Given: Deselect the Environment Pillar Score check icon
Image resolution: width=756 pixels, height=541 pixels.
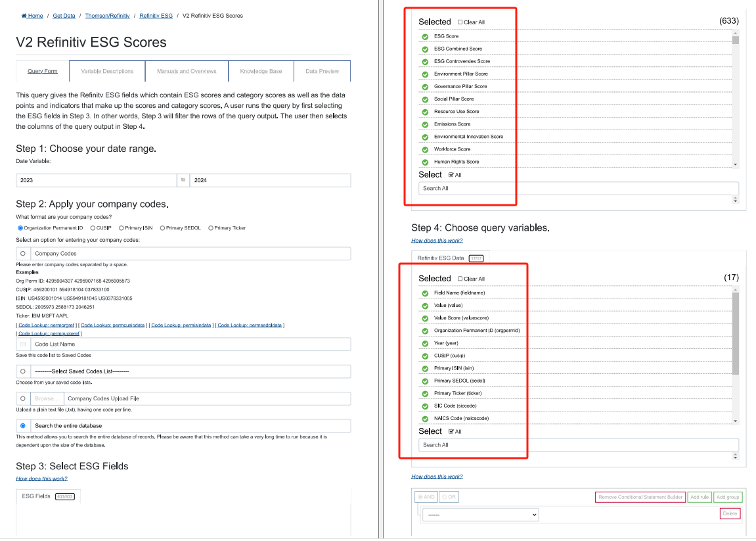Looking at the screenshot, I should 425,74.
